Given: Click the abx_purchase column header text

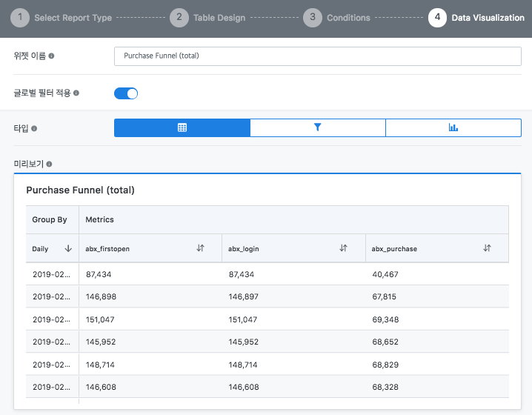Looking at the screenshot, I should pos(394,249).
